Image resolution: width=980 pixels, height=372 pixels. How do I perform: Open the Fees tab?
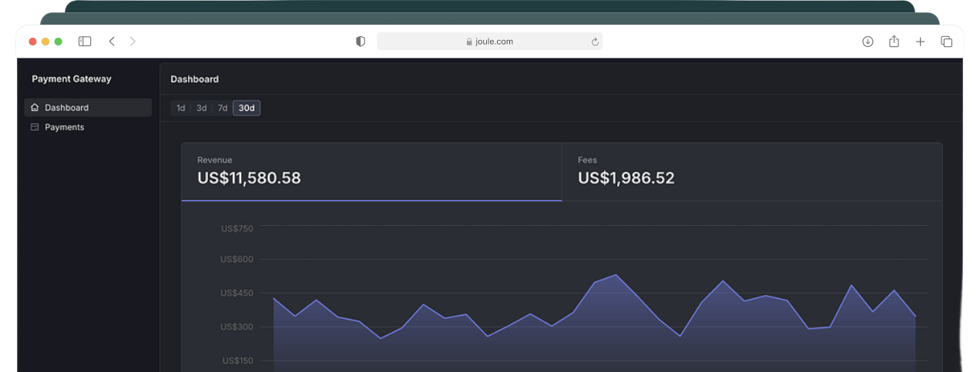751,171
